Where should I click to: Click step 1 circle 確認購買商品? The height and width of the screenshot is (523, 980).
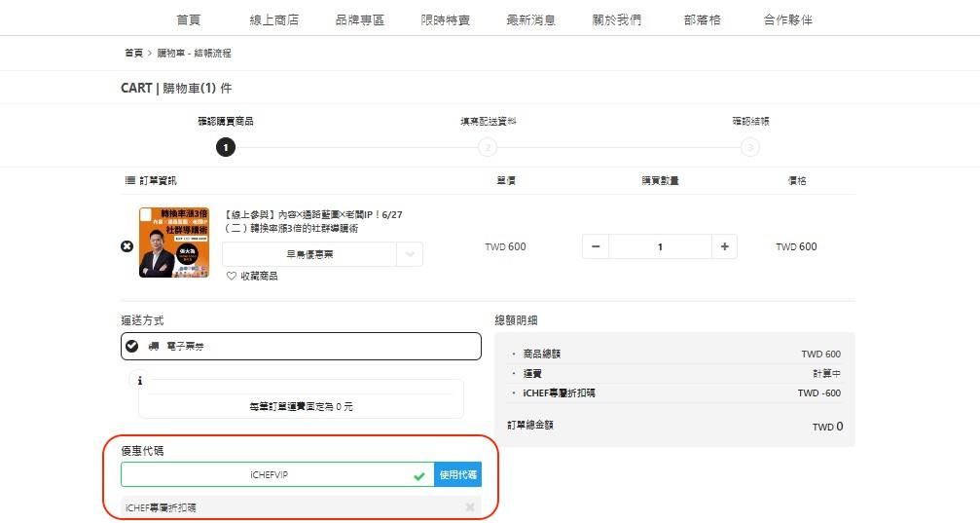(x=226, y=147)
